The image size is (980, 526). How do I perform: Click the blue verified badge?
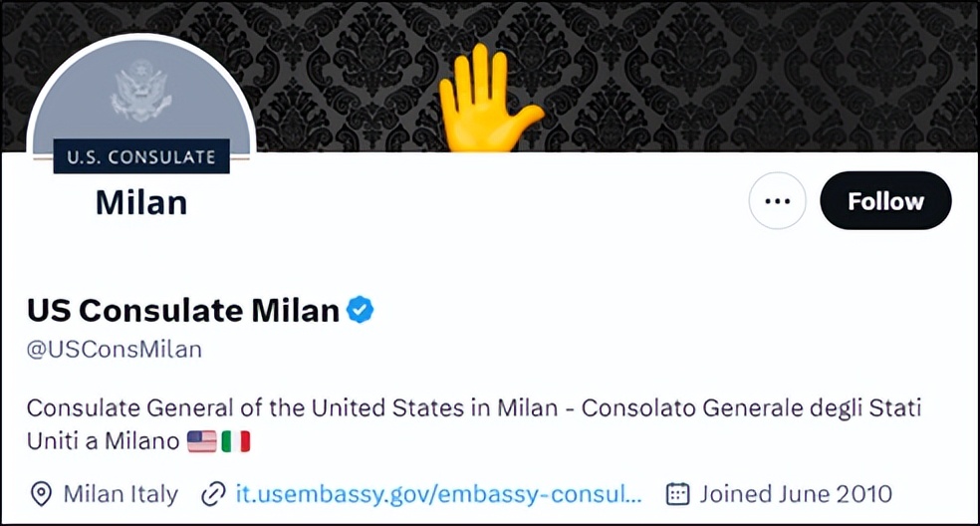tap(360, 311)
